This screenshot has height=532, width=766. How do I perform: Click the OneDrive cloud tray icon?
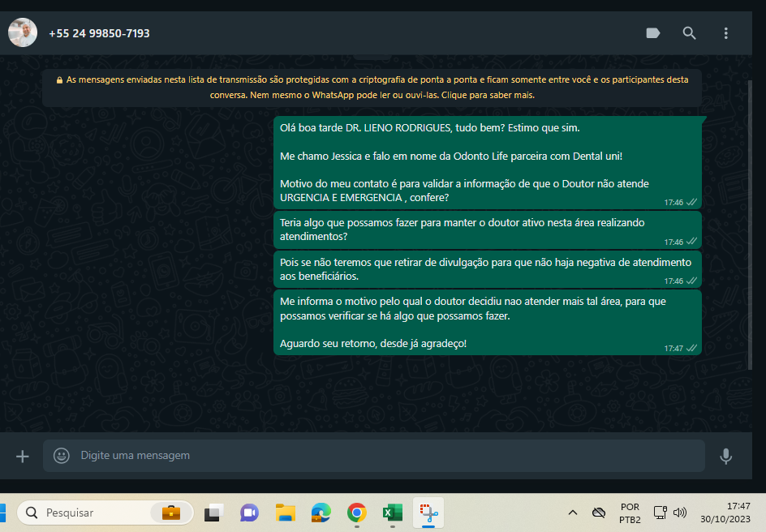point(599,513)
